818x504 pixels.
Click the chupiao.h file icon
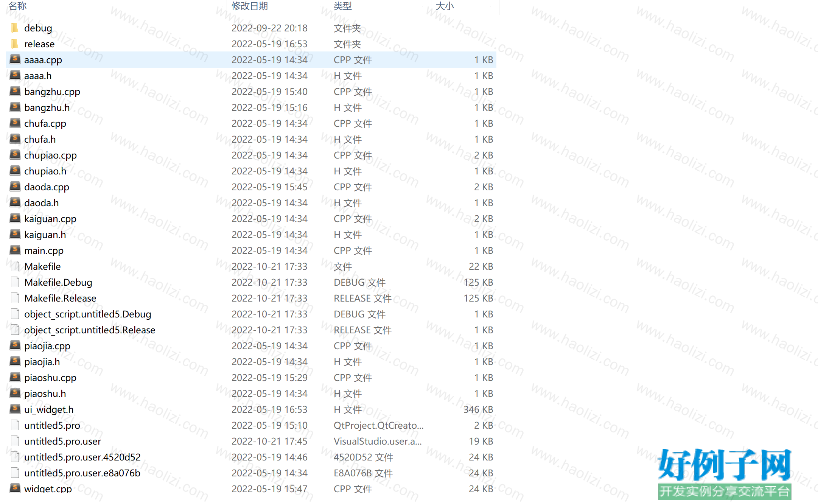click(15, 171)
